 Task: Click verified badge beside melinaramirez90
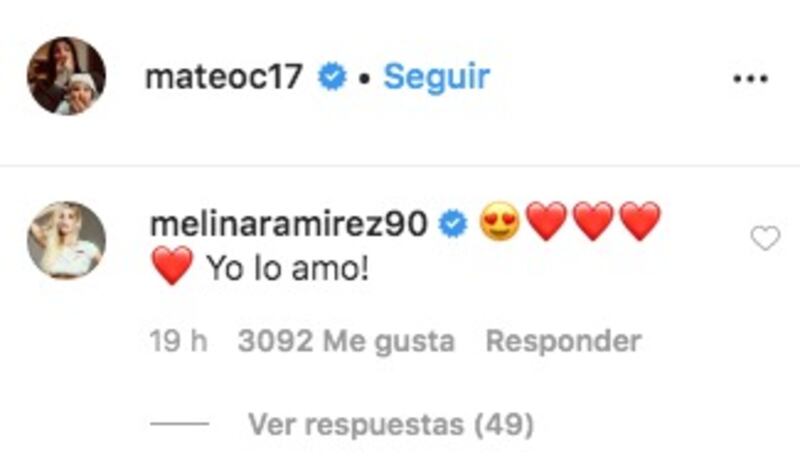(x=453, y=224)
